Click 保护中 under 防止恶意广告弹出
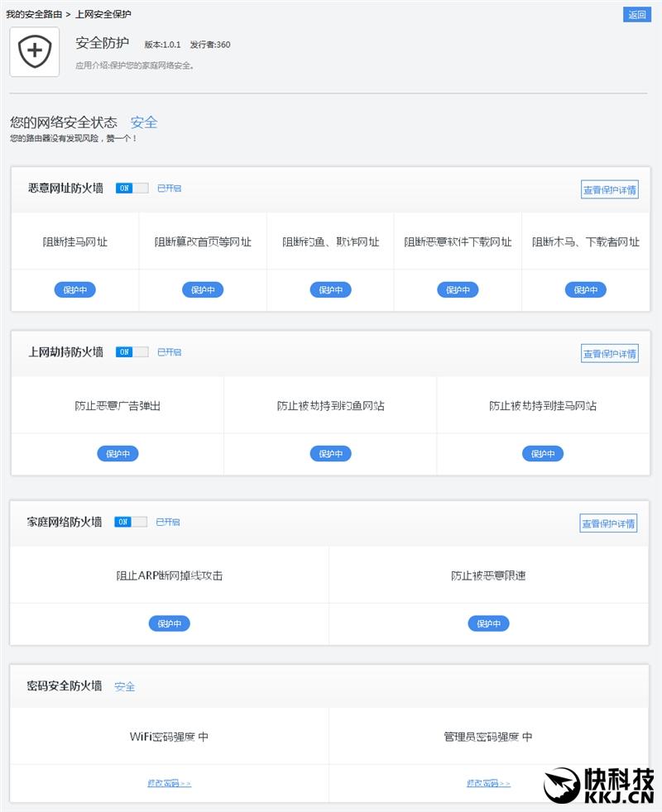The image size is (662, 812). (118, 453)
